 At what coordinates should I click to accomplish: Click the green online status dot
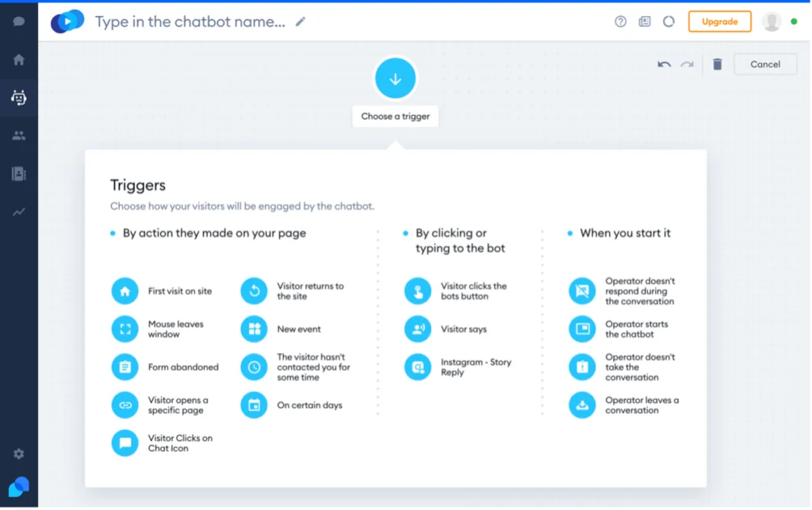[794, 21]
